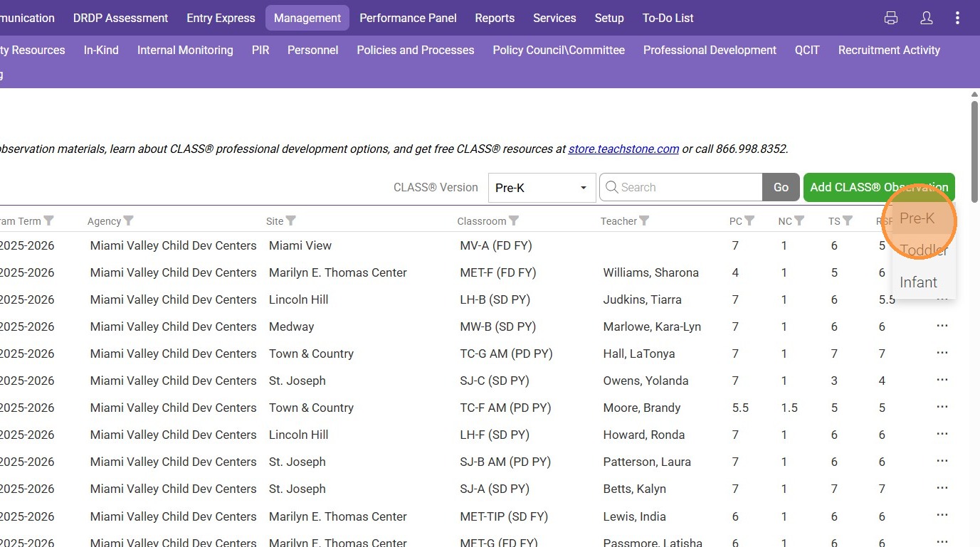Filter the Teacher column
The image size is (980, 547).
coord(644,221)
